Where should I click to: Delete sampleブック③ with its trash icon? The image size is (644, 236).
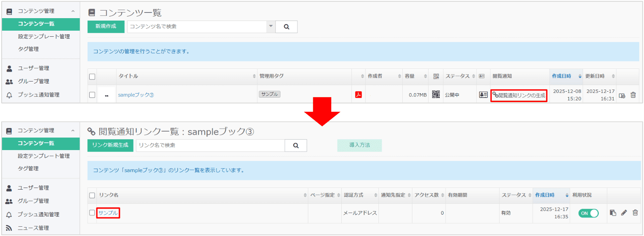(x=633, y=95)
